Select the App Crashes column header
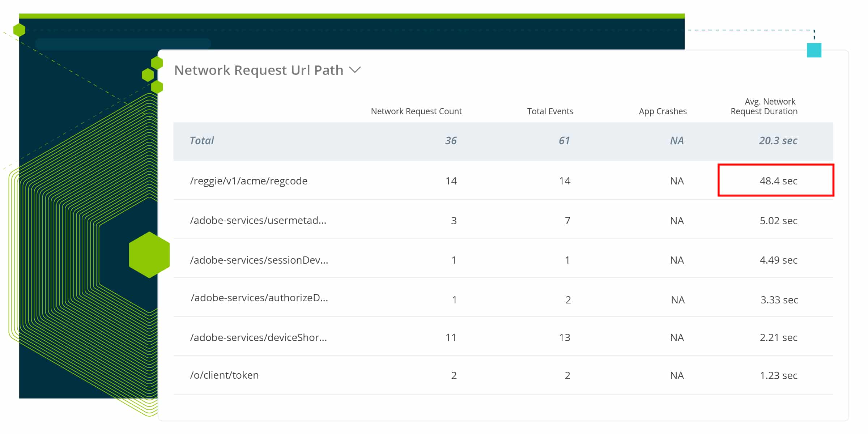Image resolution: width=868 pixels, height=434 pixels. [x=662, y=111]
